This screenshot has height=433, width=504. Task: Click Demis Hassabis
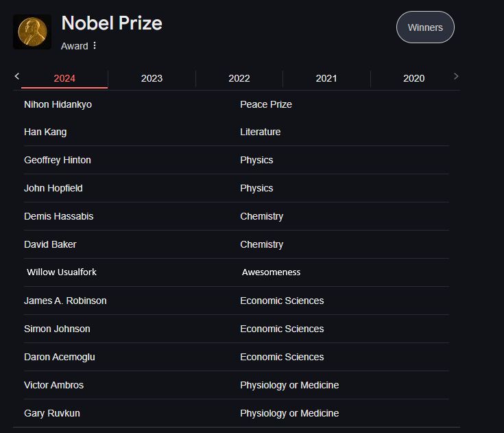(59, 216)
